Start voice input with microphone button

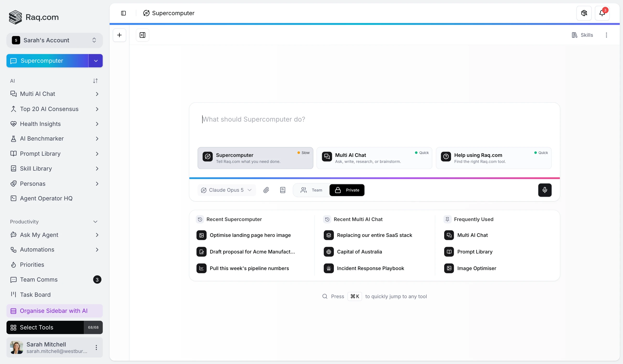[x=545, y=190]
